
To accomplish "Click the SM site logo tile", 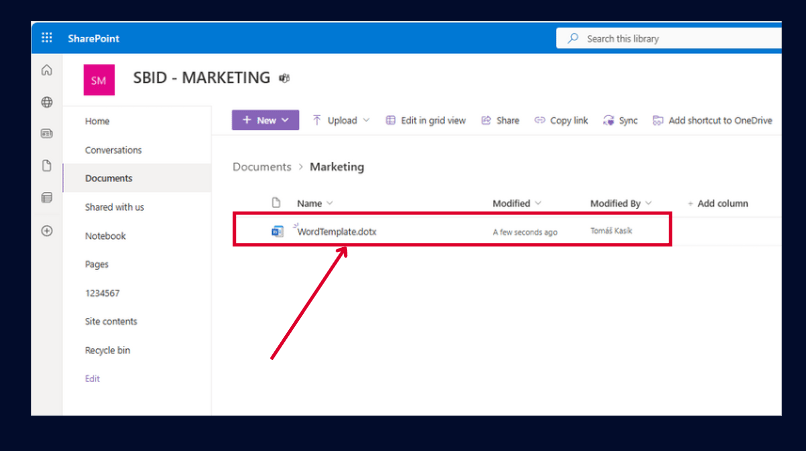I will (99, 80).
